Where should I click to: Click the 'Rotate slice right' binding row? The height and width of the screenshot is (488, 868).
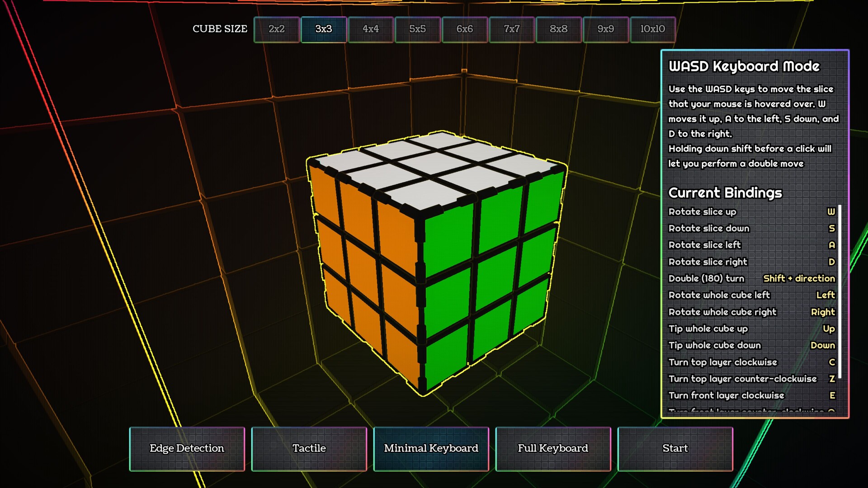point(752,262)
